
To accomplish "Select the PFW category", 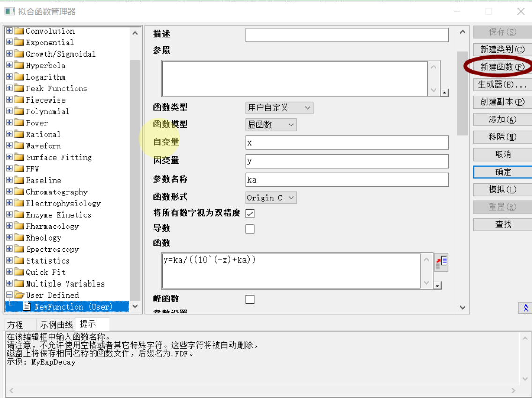I will click(32, 169).
